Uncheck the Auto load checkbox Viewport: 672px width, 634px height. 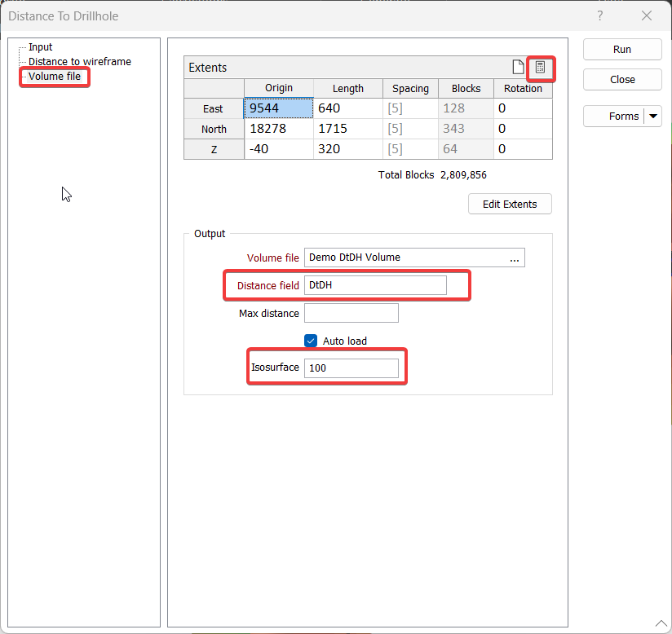click(x=311, y=341)
